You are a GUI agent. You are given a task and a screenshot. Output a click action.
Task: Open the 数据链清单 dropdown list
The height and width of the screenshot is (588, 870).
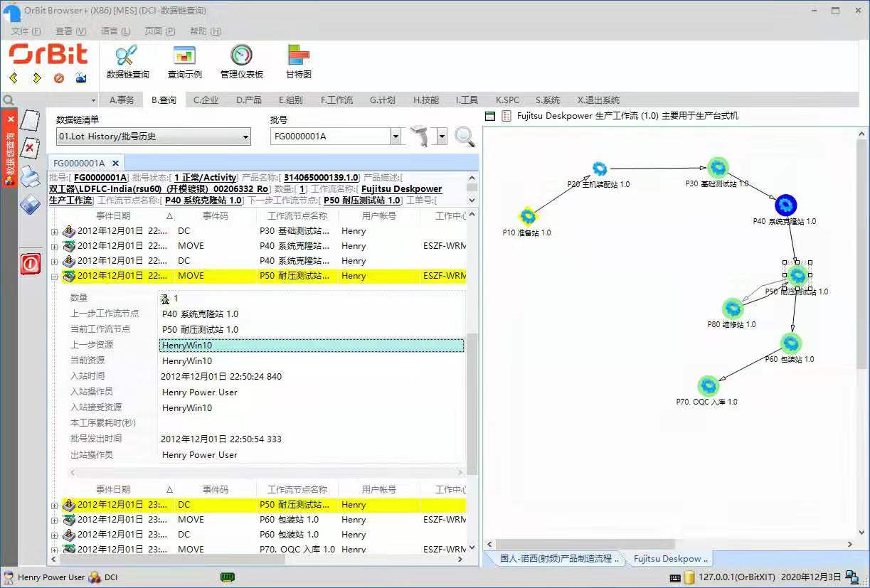pyautogui.click(x=245, y=136)
